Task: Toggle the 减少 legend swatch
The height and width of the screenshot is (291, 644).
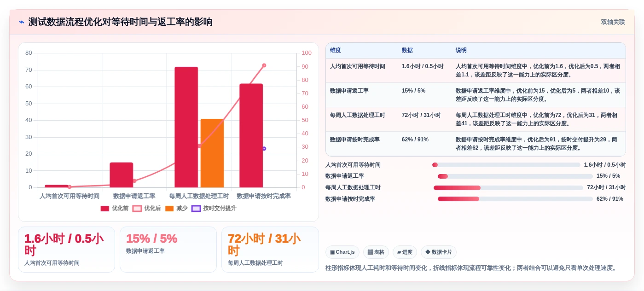Action: [x=169, y=209]
